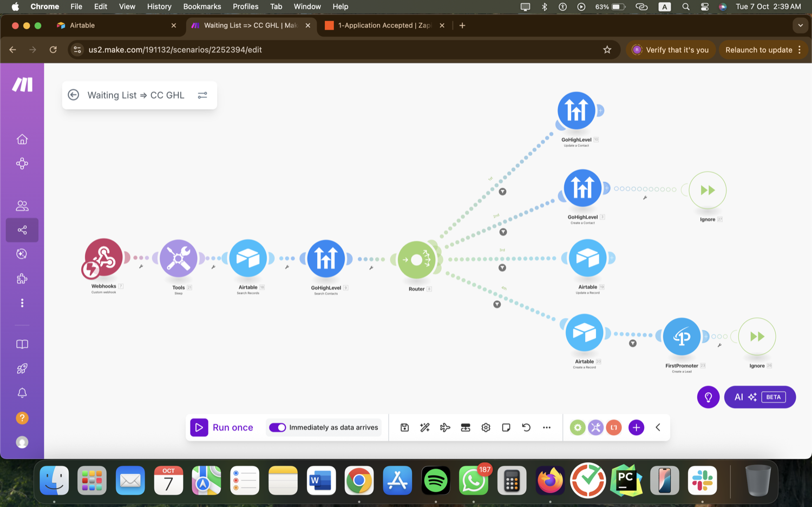Image resolution: width=812 pixels, height=507 pixels.
Task: Click the purple Tools favorite icon
Action: pos(595,427)
